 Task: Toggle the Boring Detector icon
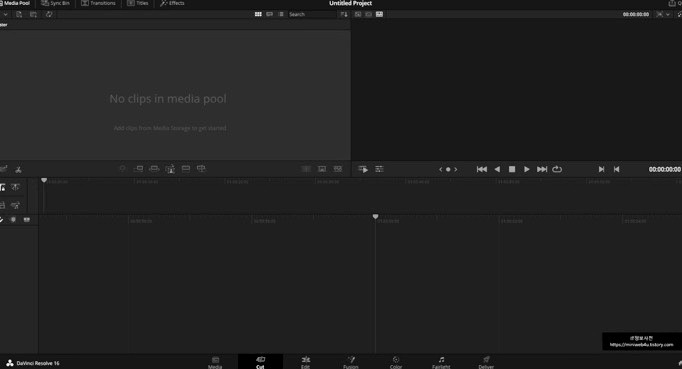[x=4, y=169]
